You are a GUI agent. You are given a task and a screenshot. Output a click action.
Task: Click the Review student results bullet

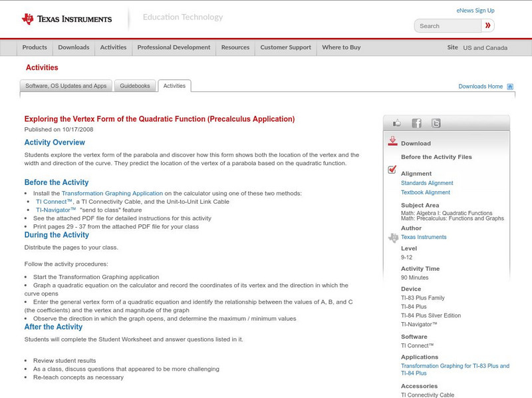(65, 361)
